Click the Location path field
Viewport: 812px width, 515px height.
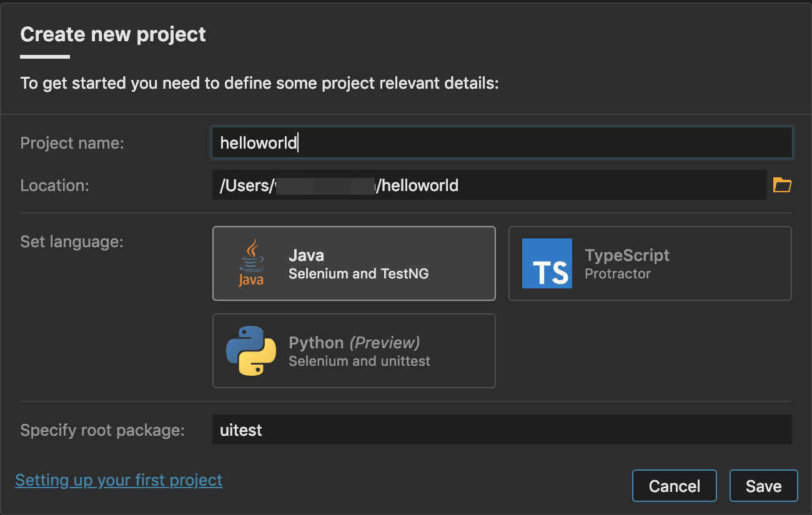click(x=490, y=185)
